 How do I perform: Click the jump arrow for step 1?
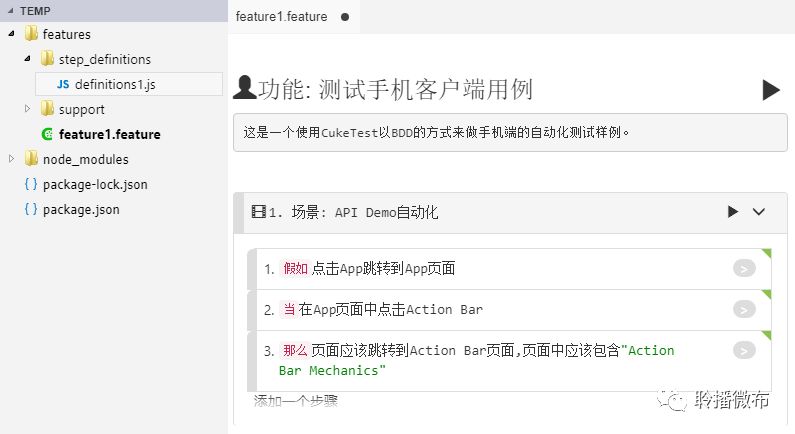click(744, 268)
